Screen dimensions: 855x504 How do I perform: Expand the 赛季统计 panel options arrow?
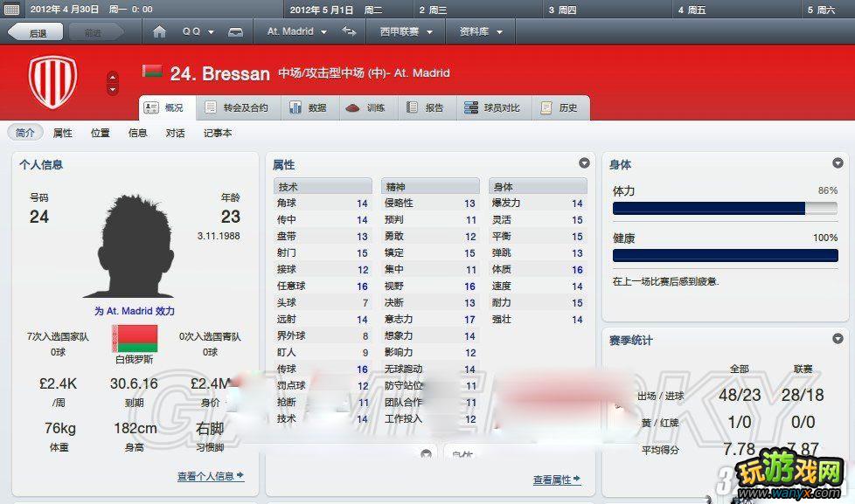coord(838,339)
